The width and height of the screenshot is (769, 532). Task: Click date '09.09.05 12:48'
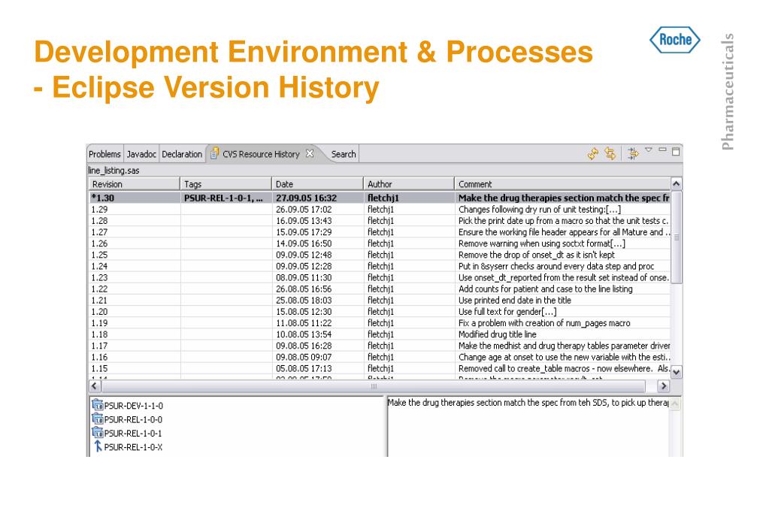point(304,255)
